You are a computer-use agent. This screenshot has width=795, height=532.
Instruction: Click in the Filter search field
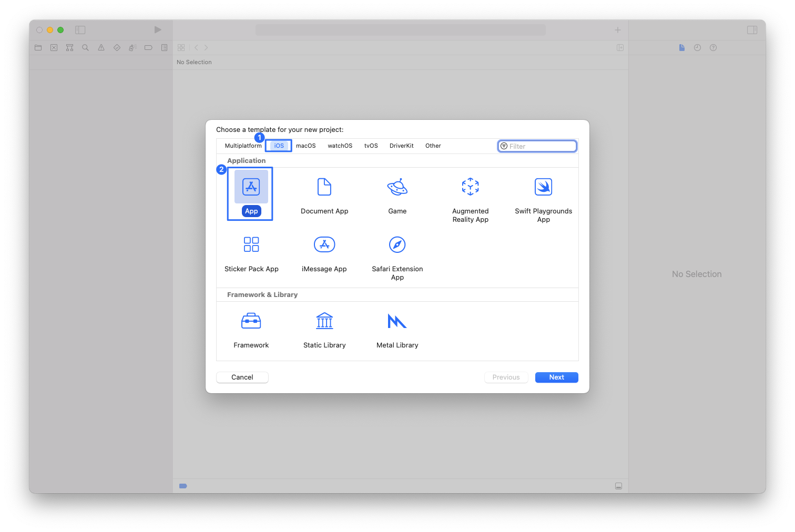(x=537, y=146)
